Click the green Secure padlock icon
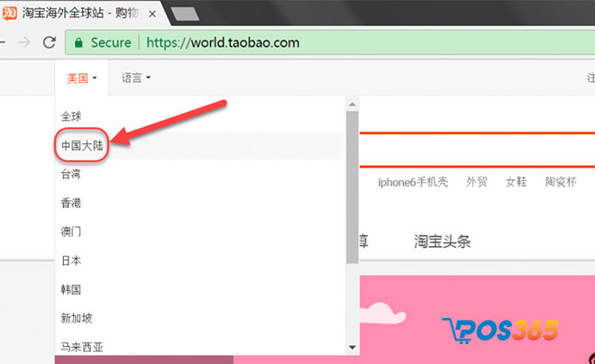The width and height of the screenshot is (595, 364). 78,42
